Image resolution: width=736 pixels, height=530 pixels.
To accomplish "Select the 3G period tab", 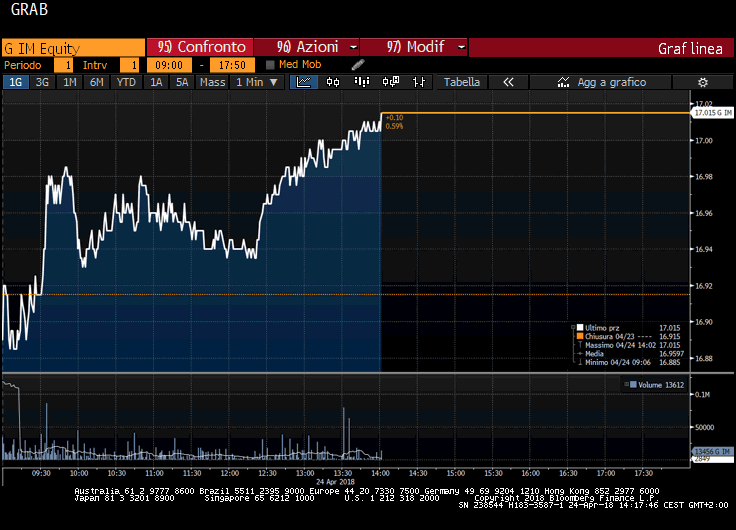I will pyautogui.click(x=42, y=82).
